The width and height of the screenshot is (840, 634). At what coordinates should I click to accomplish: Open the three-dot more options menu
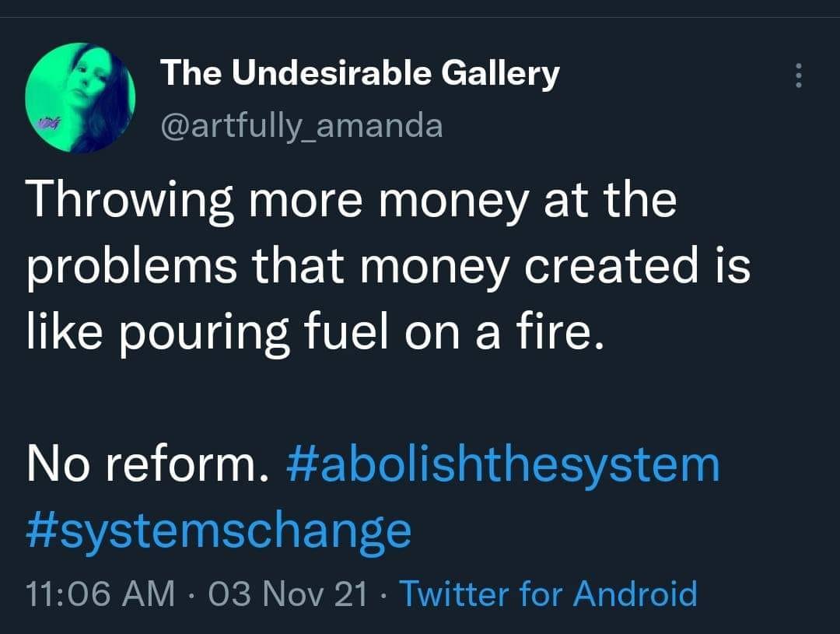tap(796, 75)
